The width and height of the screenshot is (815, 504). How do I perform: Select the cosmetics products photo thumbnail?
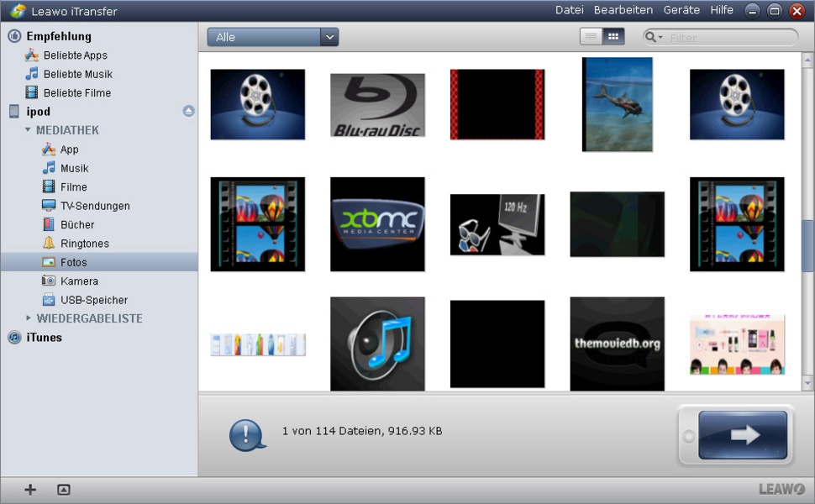tap(737, 344)
